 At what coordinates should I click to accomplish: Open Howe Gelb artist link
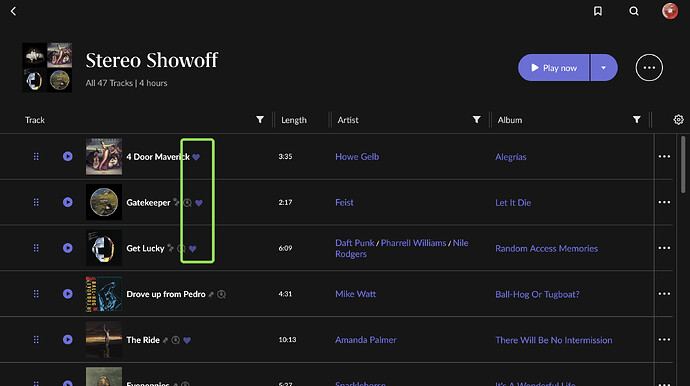(357, 157)
